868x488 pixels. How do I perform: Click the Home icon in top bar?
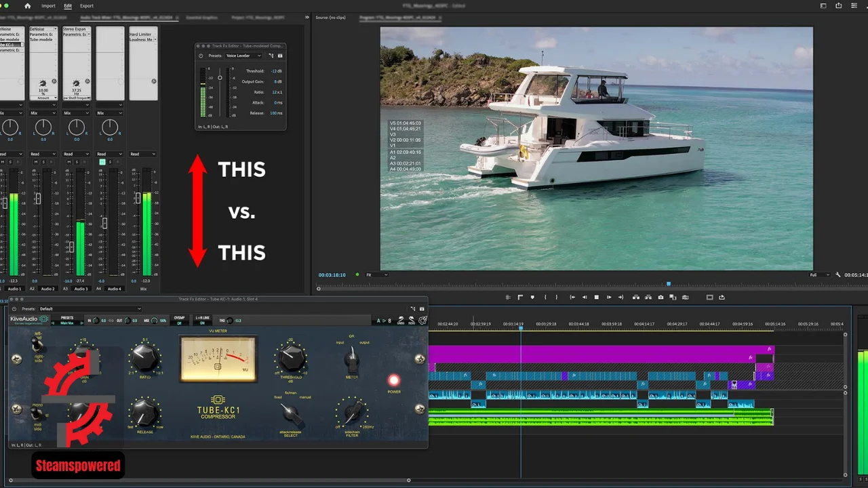click(28, 5)
